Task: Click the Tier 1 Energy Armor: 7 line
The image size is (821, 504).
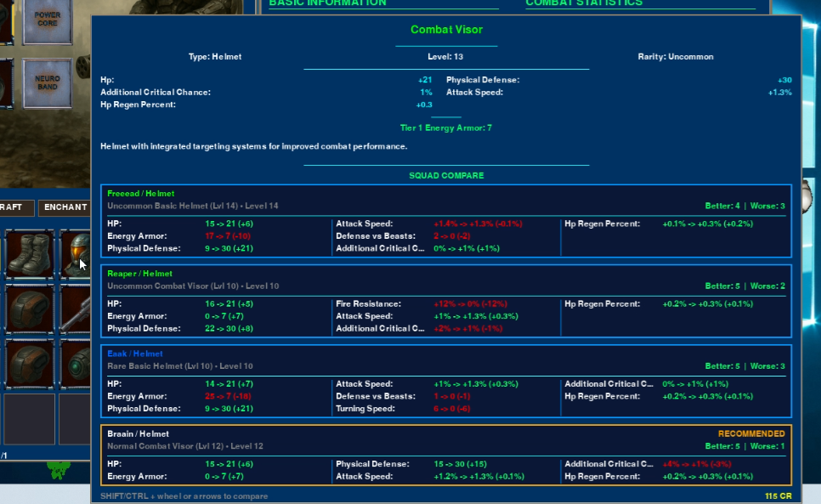Action: coord(446,127)
